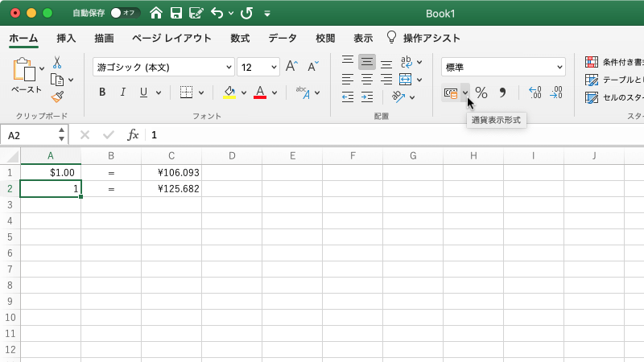The image size is (644, 362).
Task: Switch to the 挿入 tab
Action: click(x=66, y=38)
